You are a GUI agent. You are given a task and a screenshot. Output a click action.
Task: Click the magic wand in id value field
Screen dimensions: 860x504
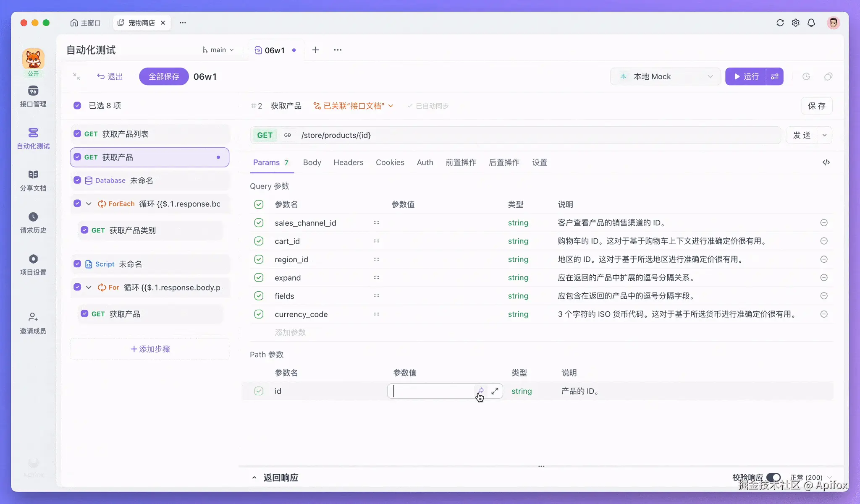tap(481, 391)
